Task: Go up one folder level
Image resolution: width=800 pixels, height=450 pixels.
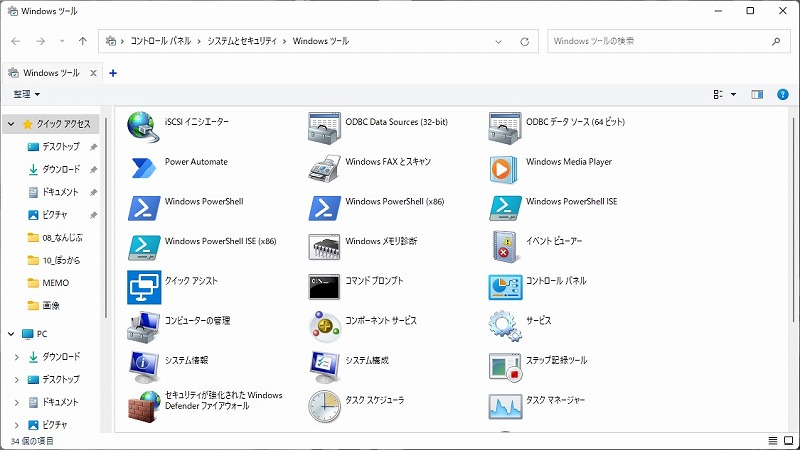Action: [83, 41]
